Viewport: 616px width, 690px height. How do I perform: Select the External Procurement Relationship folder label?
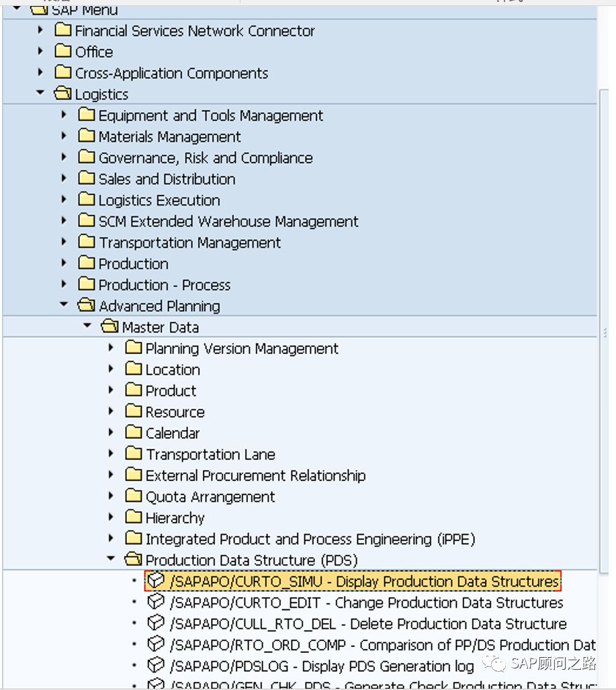coord(255,476)
